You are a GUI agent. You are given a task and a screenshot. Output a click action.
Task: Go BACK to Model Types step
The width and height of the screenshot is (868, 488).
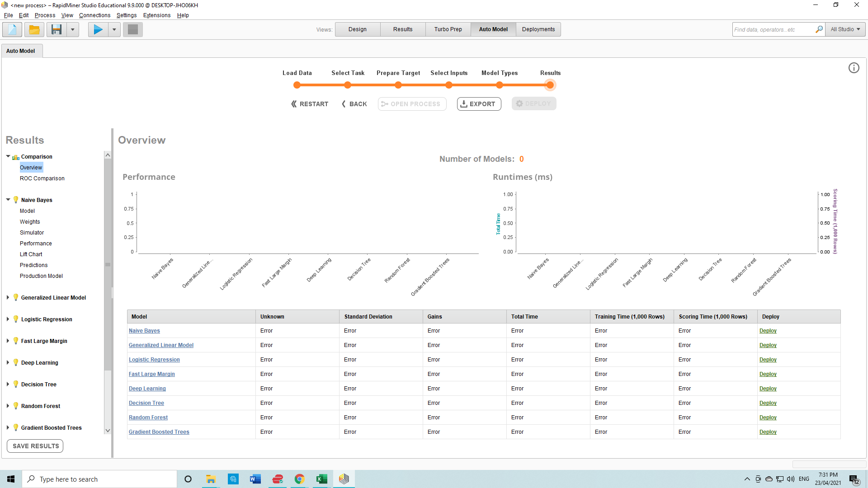point(354,104)
